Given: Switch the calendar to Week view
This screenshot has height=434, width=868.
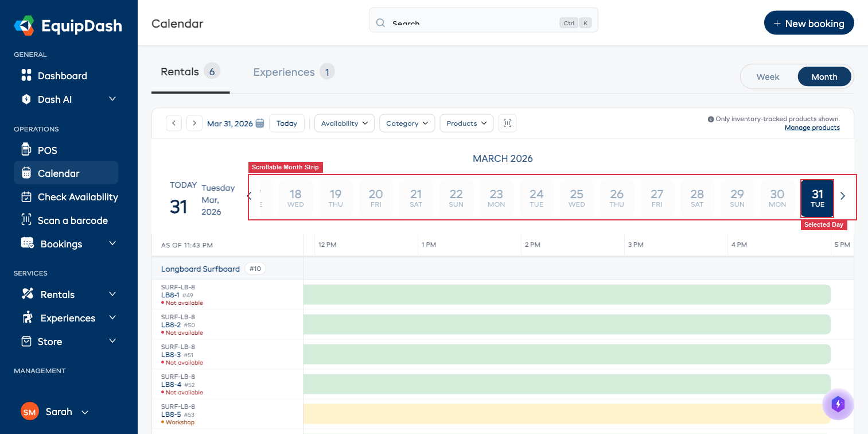Looking at the screenshot, I should click(x=767, y=76).
